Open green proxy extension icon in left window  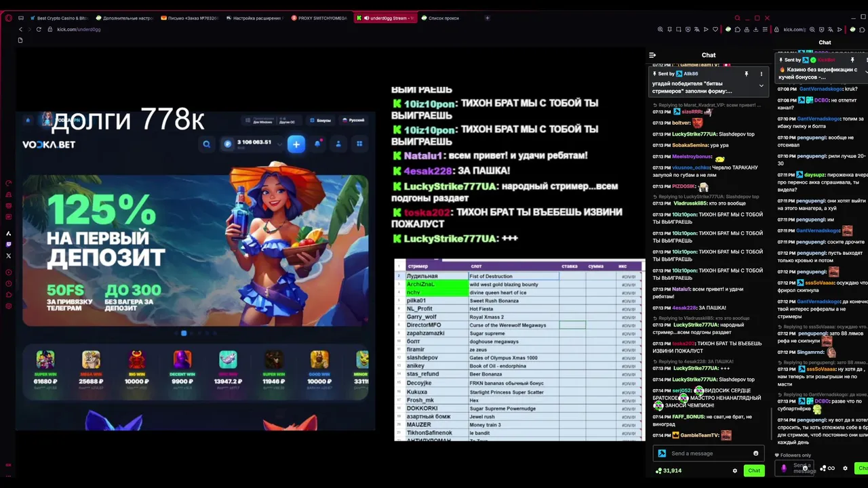(x=728, y=29)
